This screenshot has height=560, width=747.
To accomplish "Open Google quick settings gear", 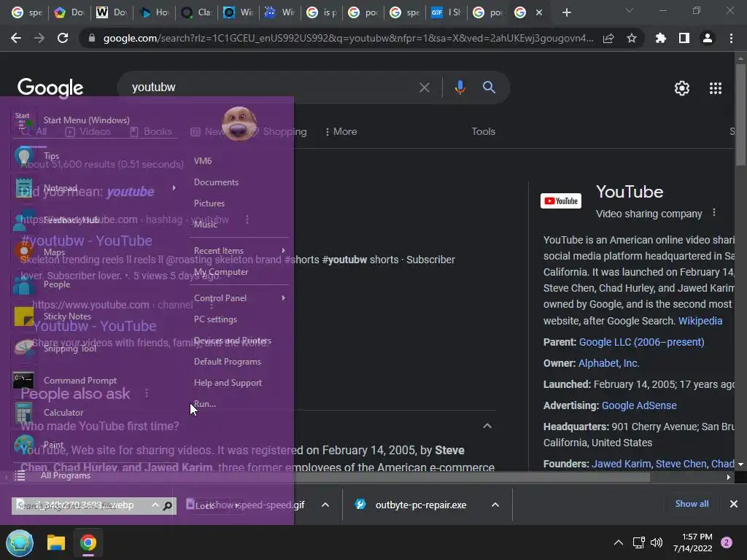I will pos(682,88).
